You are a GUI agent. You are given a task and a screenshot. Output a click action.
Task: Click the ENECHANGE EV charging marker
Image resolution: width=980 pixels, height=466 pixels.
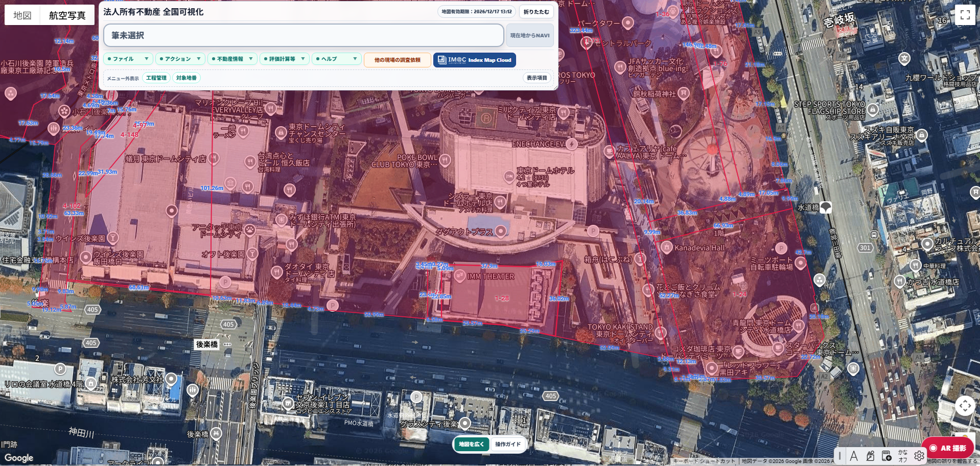(571, 144)
